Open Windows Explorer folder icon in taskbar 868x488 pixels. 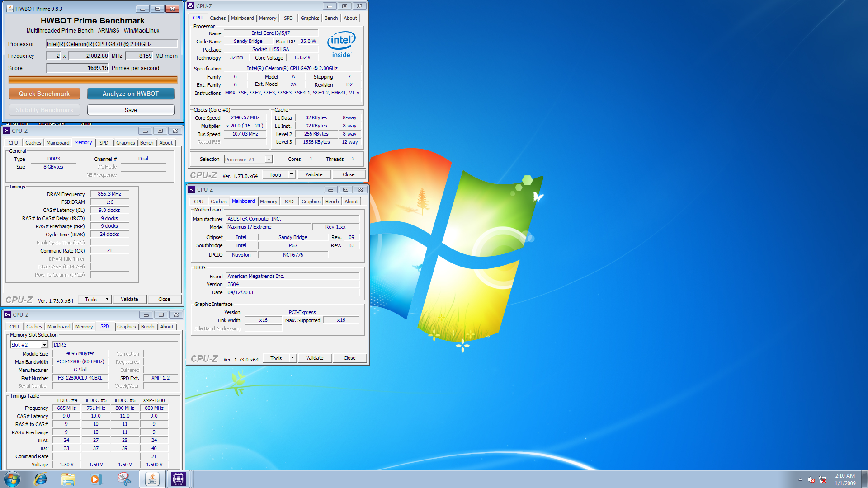tap(68, 479)
